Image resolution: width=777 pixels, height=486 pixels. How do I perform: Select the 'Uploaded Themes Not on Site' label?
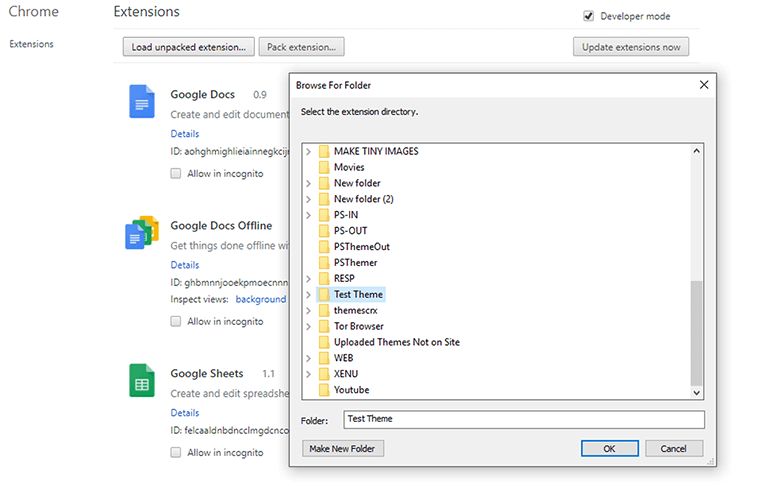(396, 342)
